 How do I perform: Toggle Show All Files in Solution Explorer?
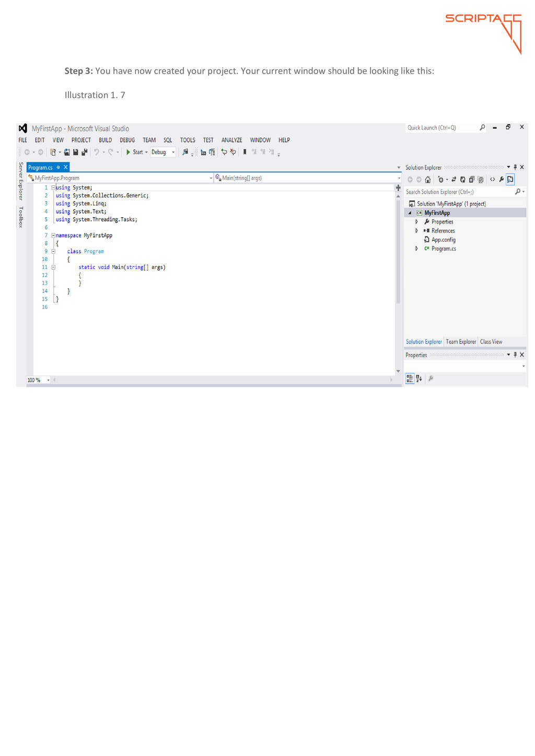pyautogui.click(x=481, y=180)
